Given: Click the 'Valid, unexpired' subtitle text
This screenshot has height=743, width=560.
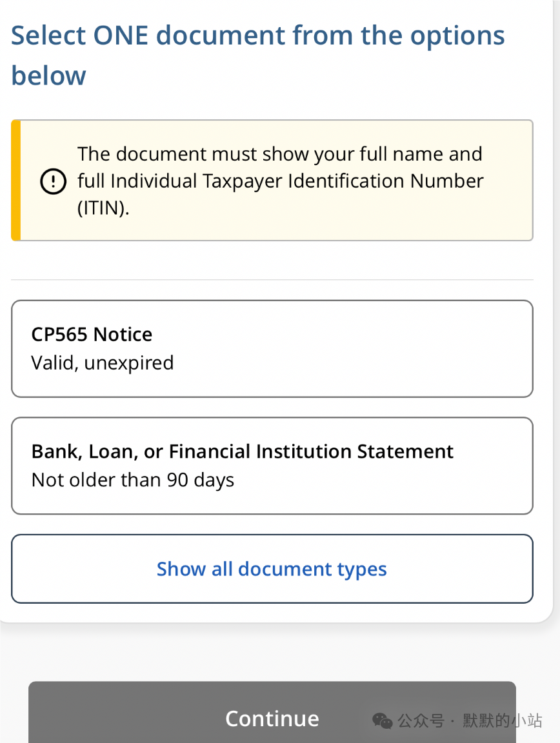Looking at the screenshot, I should 103,363.
